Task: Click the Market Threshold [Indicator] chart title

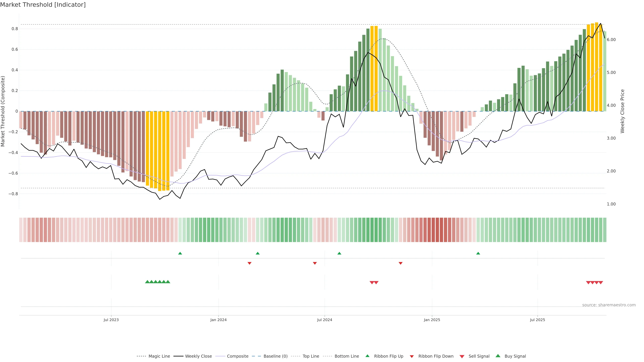Action: (x=43, y=5)
